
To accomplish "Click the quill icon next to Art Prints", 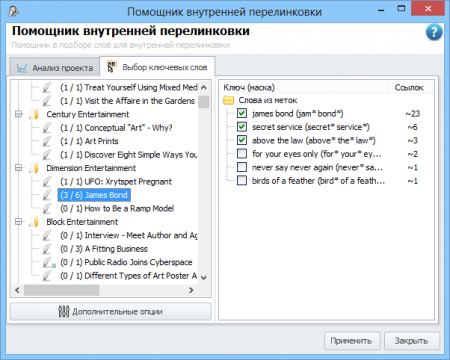I will point(47,141).
